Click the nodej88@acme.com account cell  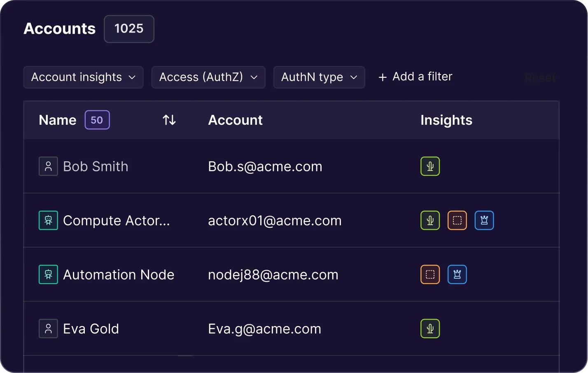click(273, 275)
